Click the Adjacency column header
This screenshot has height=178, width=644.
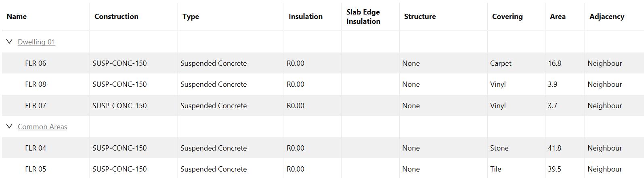pos(606,17)
